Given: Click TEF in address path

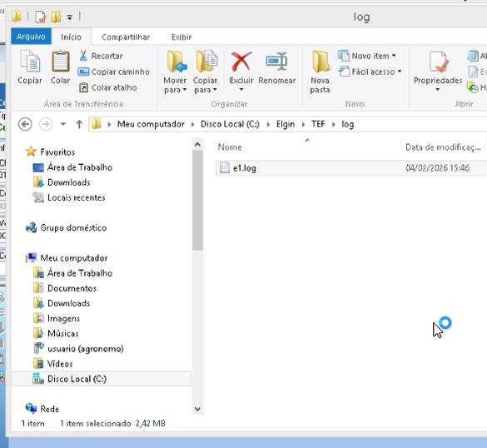Looking at the screenshot, I should pos(318,124).
